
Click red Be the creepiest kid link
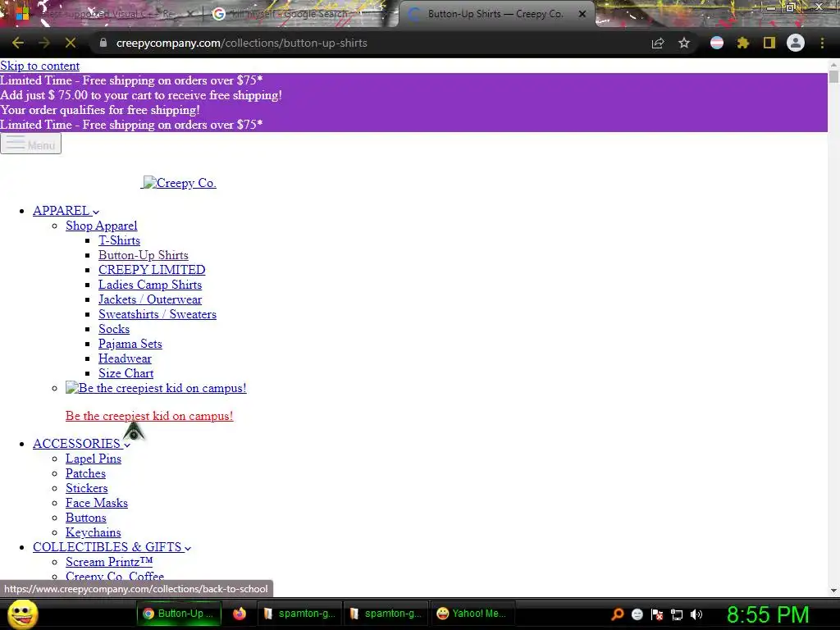[149, 416]
